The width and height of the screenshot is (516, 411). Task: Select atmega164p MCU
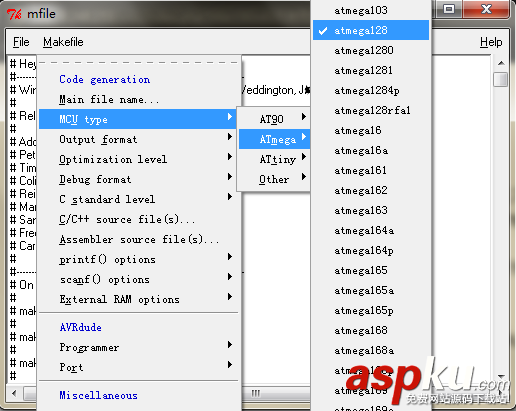[371, 250]
